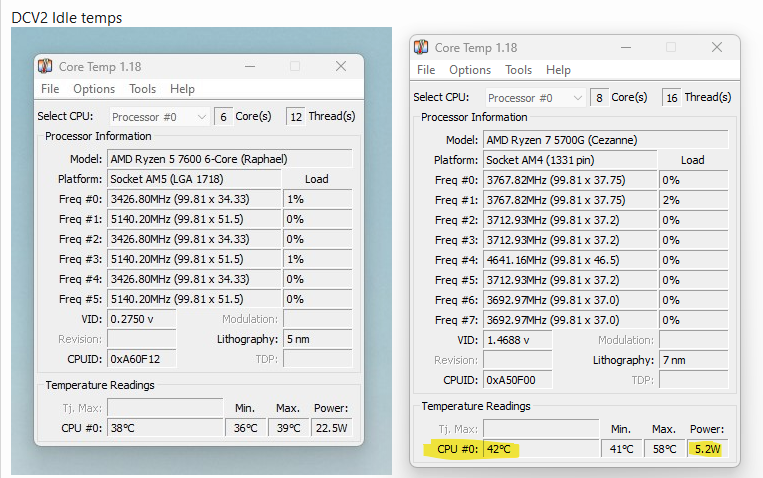Open Tools menu in left Core Temp window
The height and width of the screenshot is (478, 763).
143,89
